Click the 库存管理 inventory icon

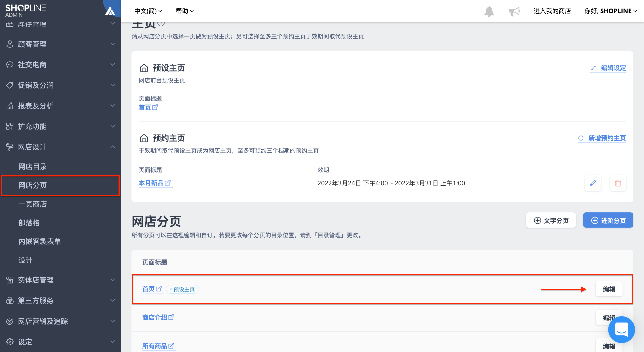tap(10, 24)
